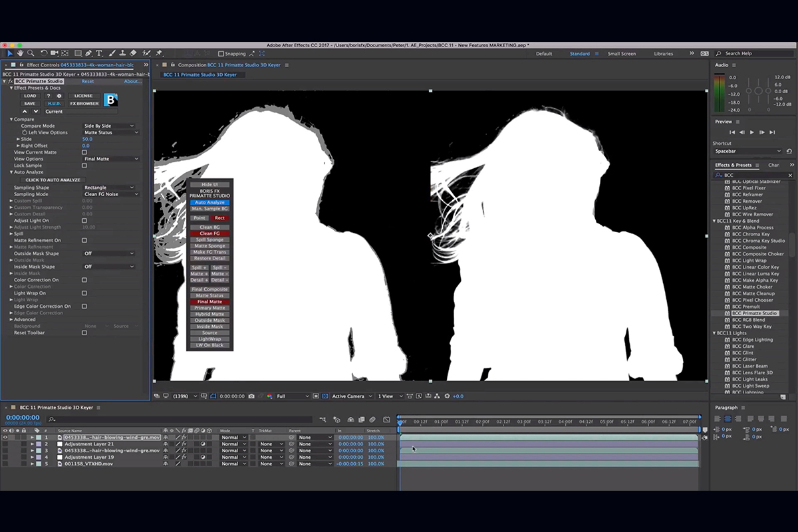Open the Outside Mask Shape dropdown
The height and width of the screenshot is (532, 798).
pos(108,253)
